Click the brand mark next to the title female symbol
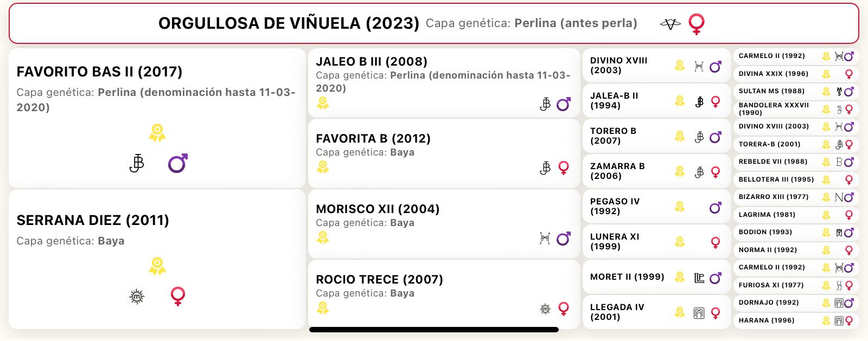This screenshot has height=341, width=868. [670, 24]
